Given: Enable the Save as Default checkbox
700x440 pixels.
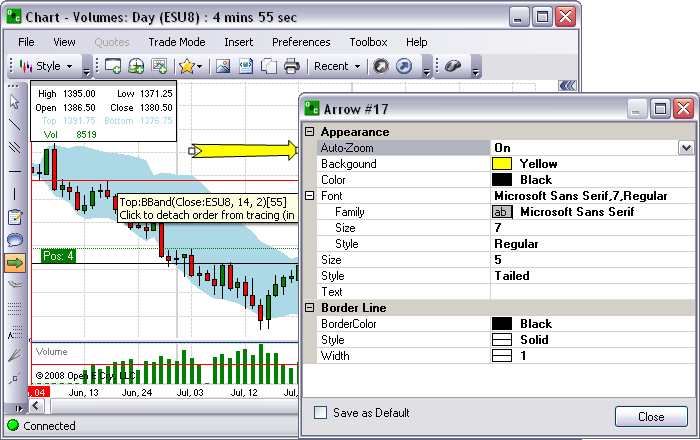Looking at the screenshot, I should tap(321, 412).
